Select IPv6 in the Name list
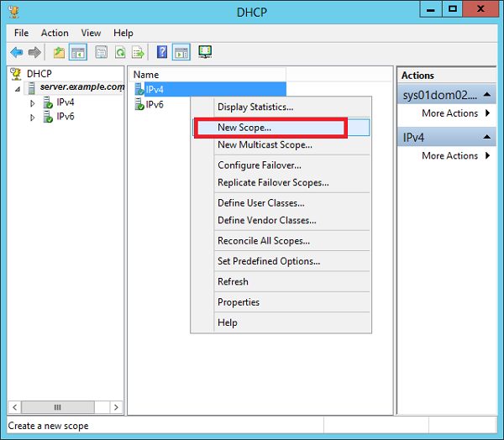The width and height of the screenshot is (504, 440). tap(155, 104)
